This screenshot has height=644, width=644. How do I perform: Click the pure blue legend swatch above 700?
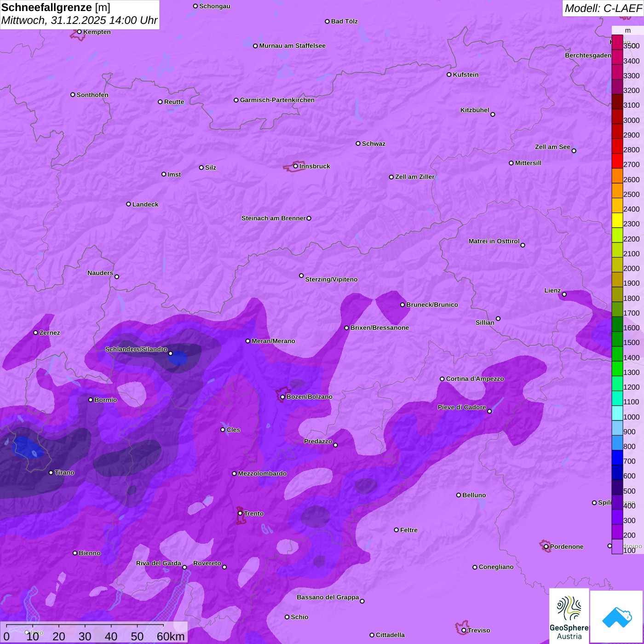point(617,458)
